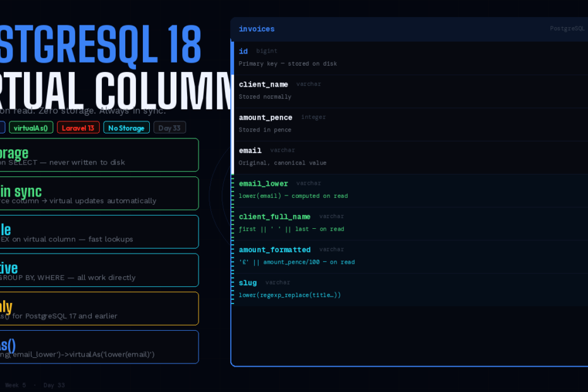588x392 pixels.
Task: Open the invoices table header
Action: 257,29
